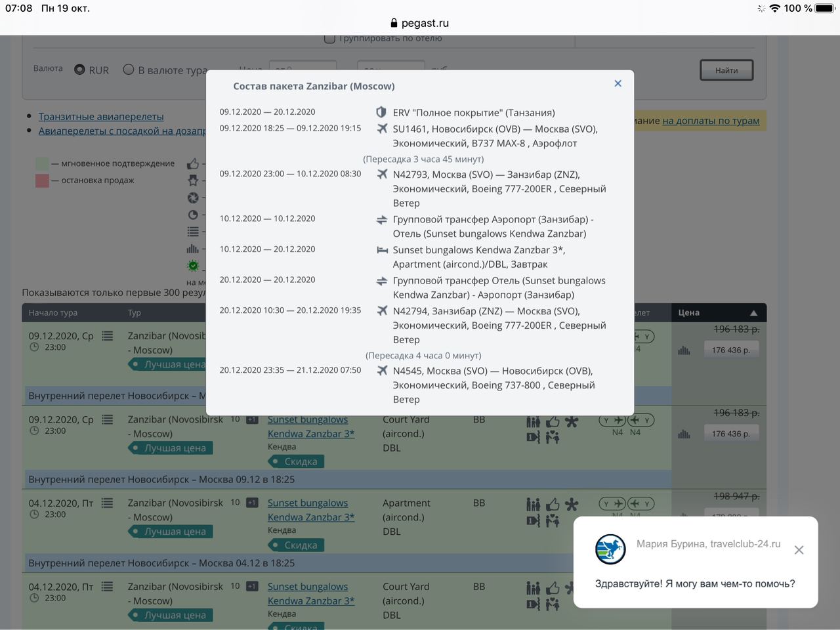Click 176 436 р. price in Court Yard row
Image resolution: width=840 pixels, height=630 pixels.
tap(731, 434)
